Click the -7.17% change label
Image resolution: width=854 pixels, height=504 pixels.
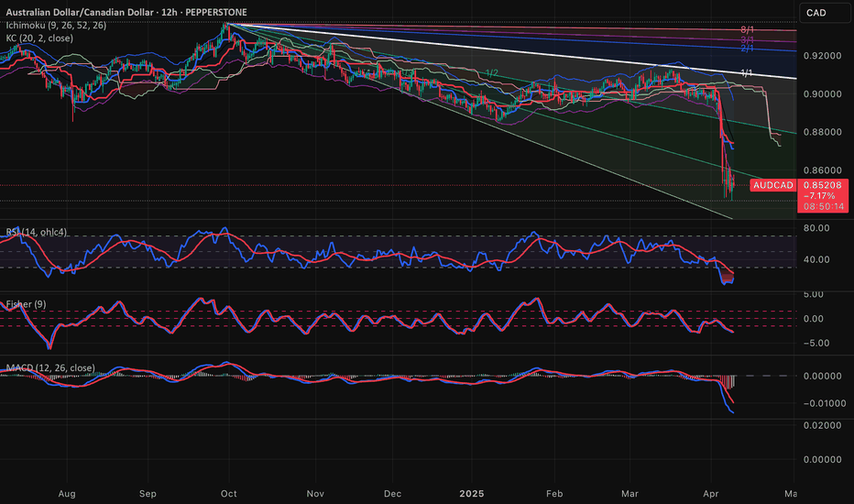click(819, 196)
